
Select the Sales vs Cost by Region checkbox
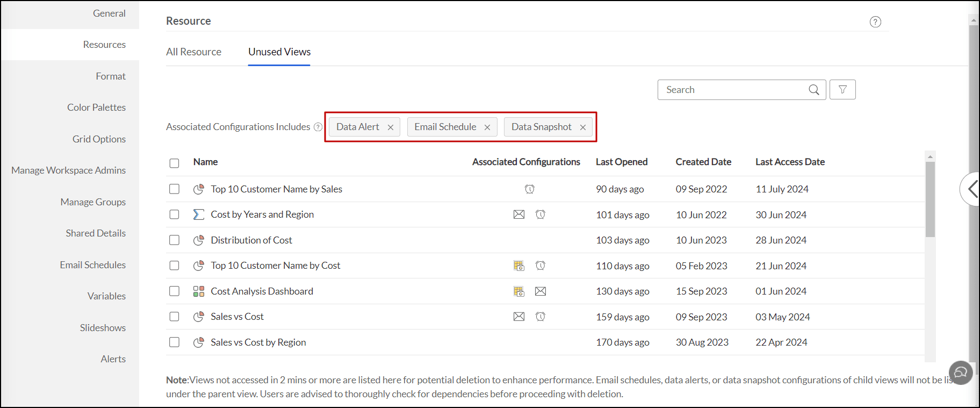pyautogui.click(x=174, y=342)
